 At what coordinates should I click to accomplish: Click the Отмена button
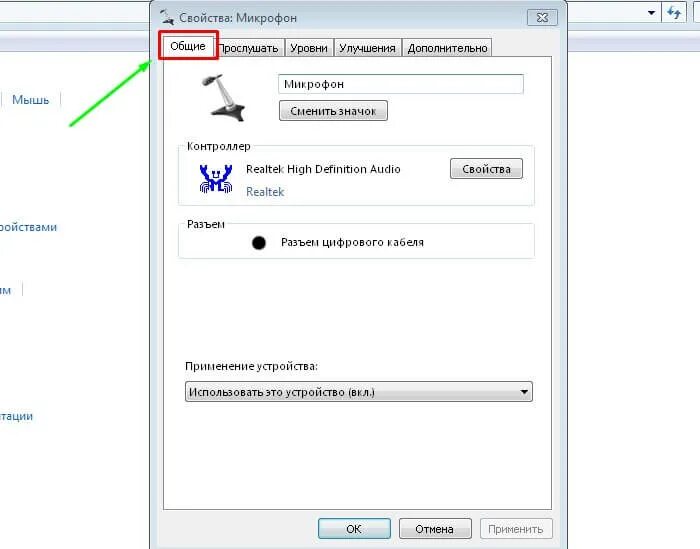pyautogui.click(x=435, y=529)
